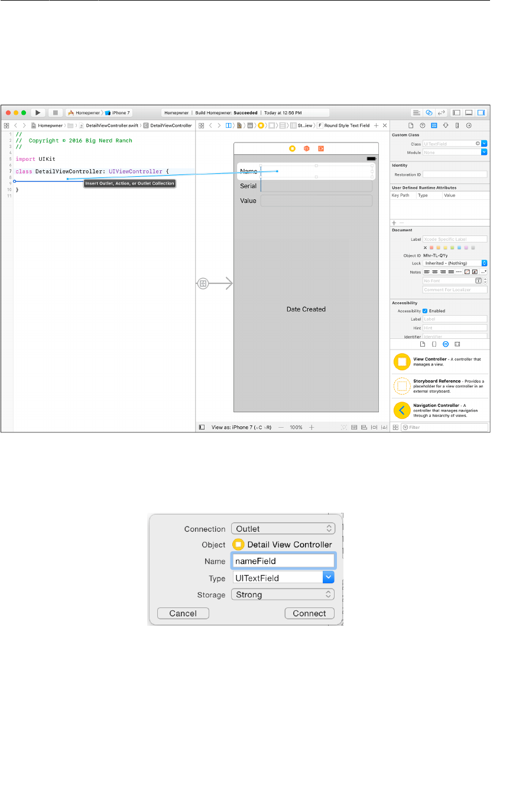Open the Custom Class dropdown arrow
This screenshot has width=532, height=792.
484,144
